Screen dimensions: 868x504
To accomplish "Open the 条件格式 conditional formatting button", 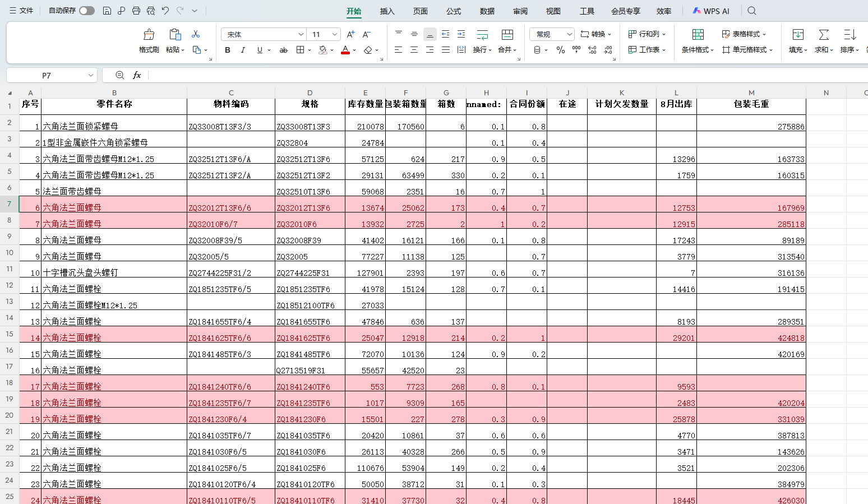I will [698, 41].
